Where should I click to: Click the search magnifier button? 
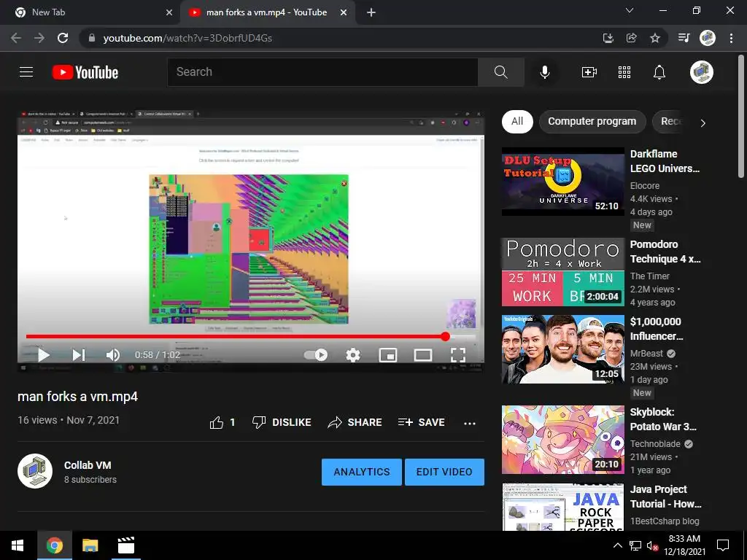click(500, 72)
